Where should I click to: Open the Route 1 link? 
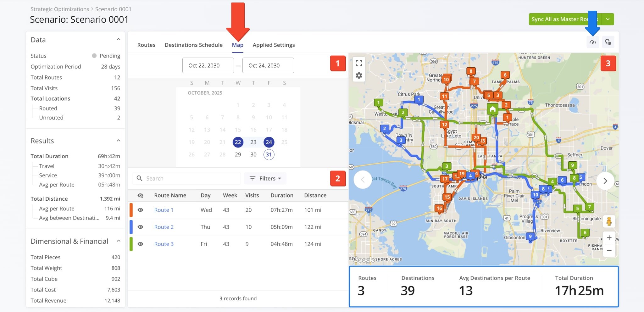coord(164,210)
